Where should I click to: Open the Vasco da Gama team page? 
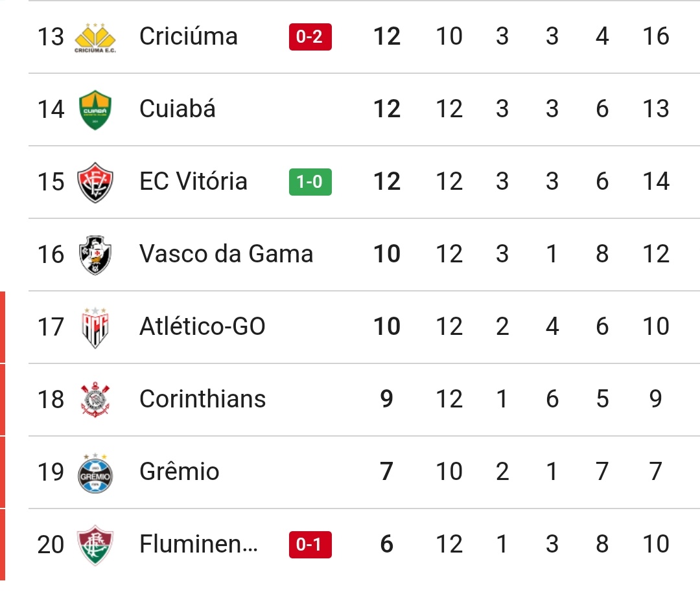(x=226, y=254)
